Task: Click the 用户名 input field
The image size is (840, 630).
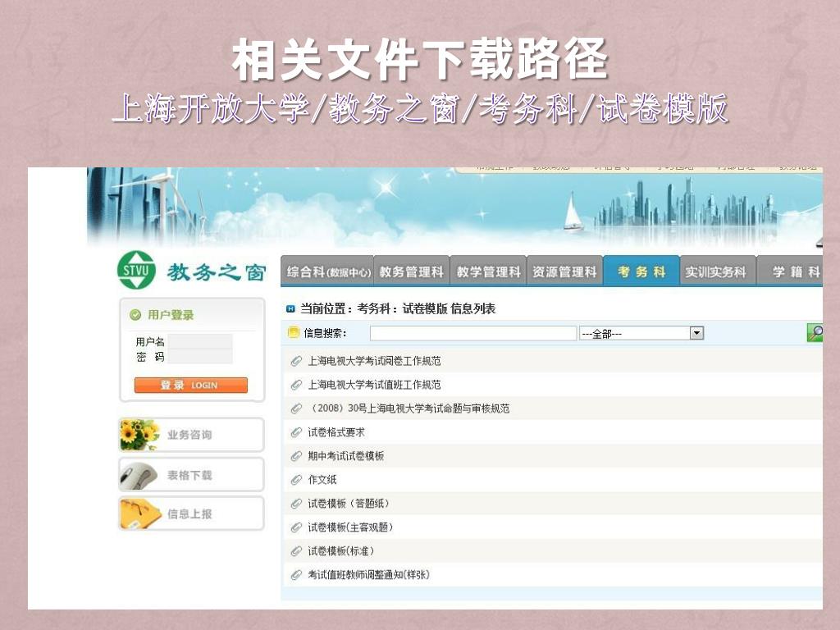Action: 200,342
